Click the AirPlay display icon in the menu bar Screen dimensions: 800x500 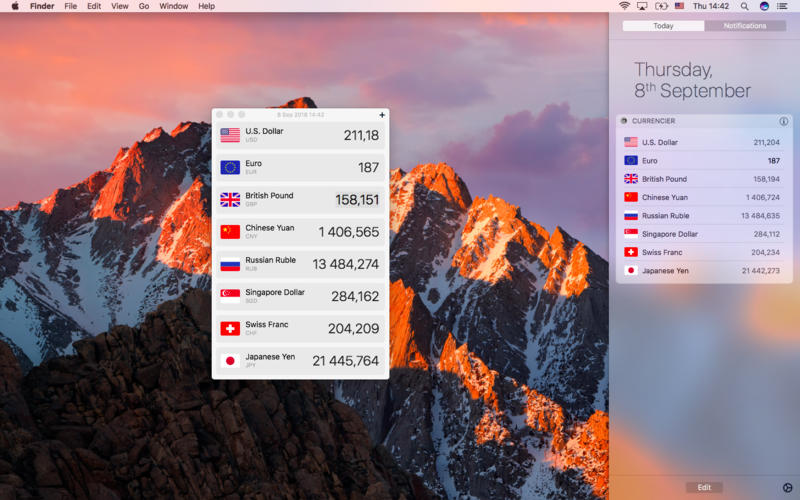[642, 6]
